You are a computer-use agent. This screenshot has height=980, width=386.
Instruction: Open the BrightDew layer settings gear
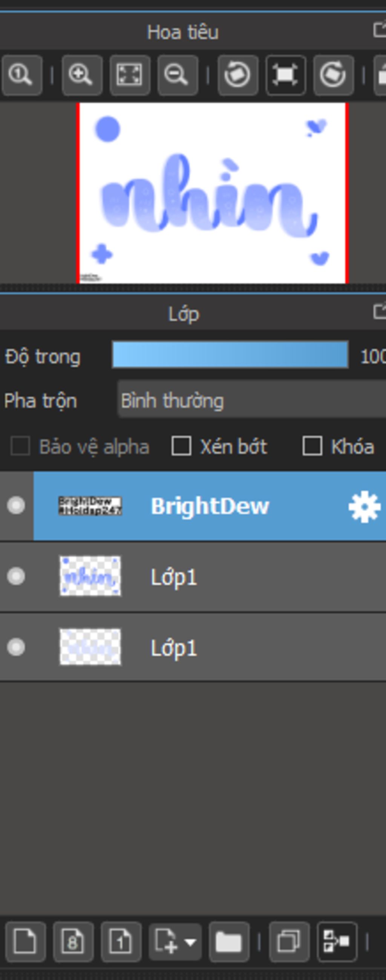click(364, 506)
